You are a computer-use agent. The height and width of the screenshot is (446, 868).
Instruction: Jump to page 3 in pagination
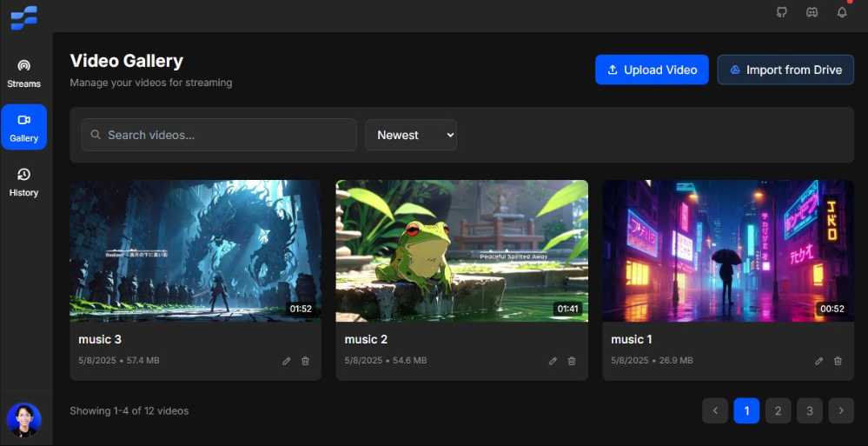[x=809, y=410]
